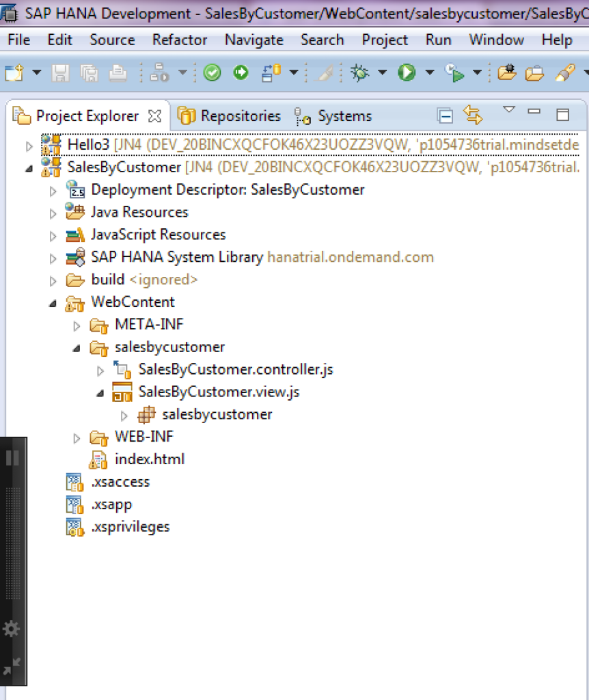Open the Edit menu
The height and width of the screenshot is (700, 589).
coord(60,40)
